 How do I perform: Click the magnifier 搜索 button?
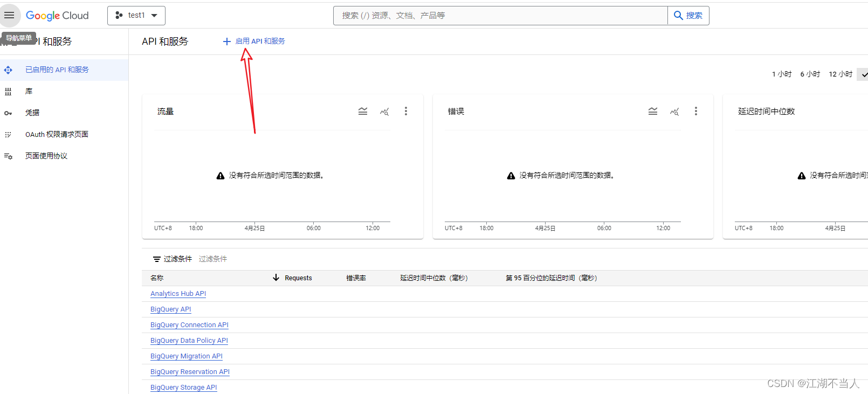coord(688,16)
